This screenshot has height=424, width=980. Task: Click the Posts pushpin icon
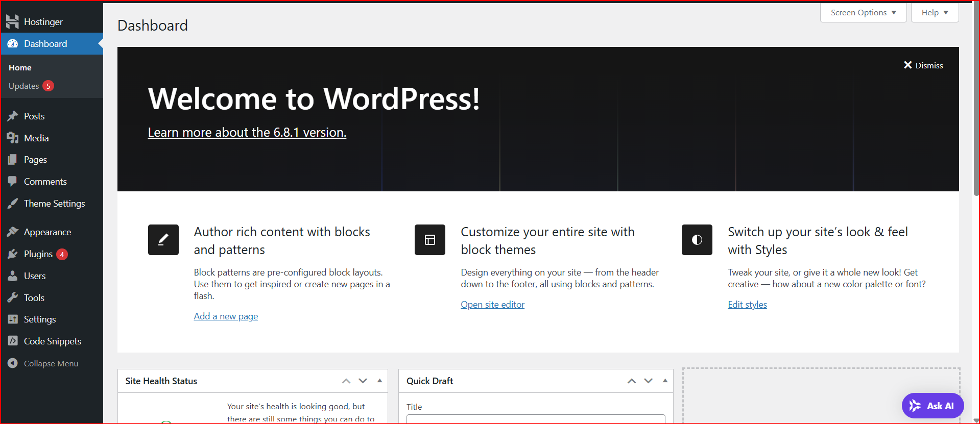tap(13, 116)
